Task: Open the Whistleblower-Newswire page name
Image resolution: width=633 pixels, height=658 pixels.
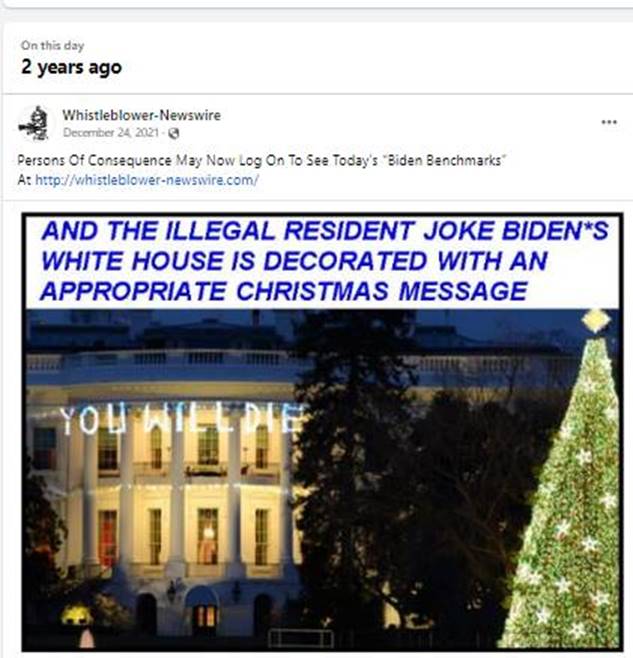Action: click(141, 115)
